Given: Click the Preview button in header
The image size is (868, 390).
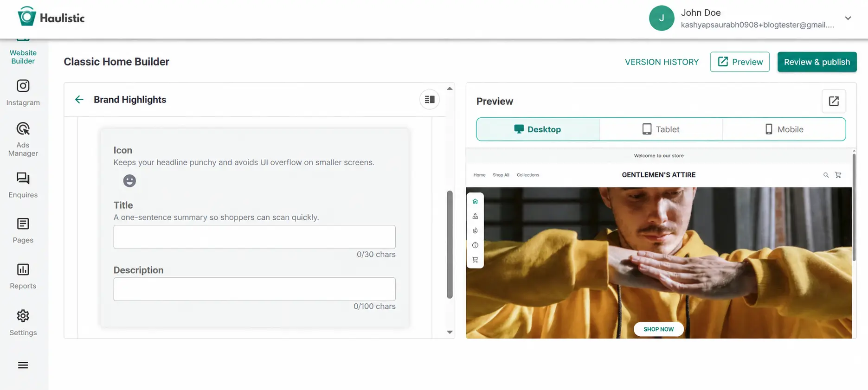Looking at the screenshot, I should (740, 62).
